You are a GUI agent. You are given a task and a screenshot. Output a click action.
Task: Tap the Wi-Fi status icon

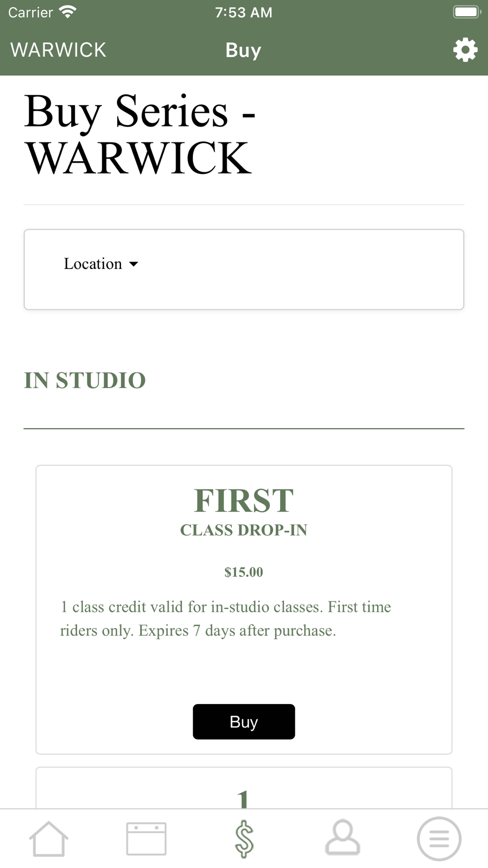click(x=67, y=12)
